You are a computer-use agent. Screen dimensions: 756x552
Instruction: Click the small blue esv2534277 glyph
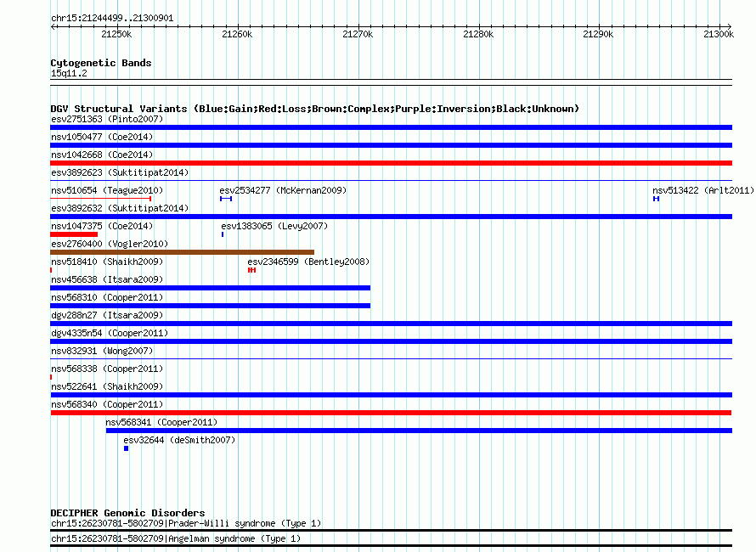pyautogui.click(x=226, y=199)
